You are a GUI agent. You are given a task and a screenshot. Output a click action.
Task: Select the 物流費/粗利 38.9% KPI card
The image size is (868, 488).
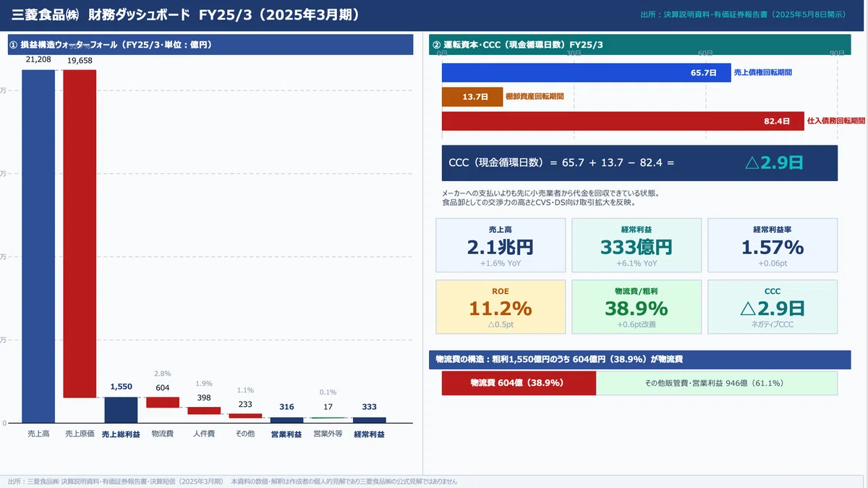coord(637,307)
